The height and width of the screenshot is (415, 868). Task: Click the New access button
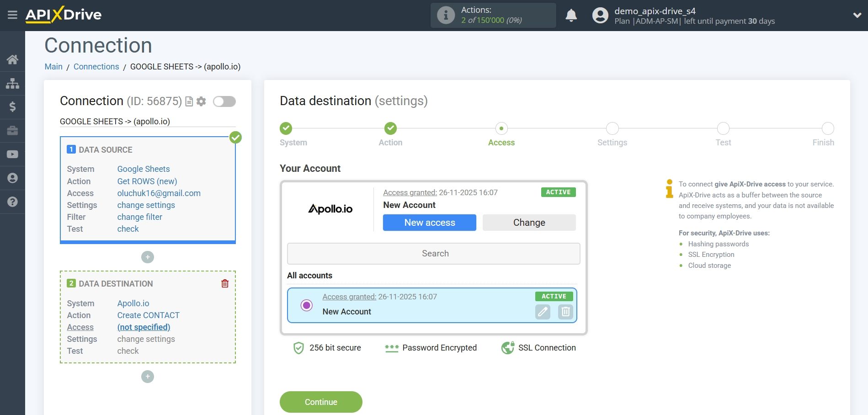coord(429,223)
